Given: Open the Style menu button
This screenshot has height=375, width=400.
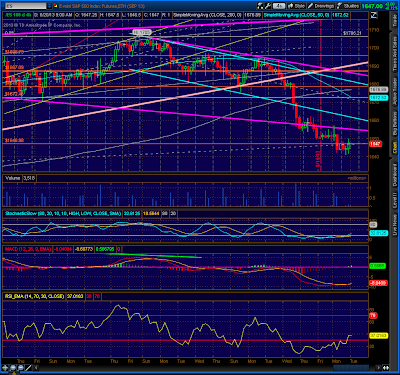Looking at the screenshot, I should (x=296, y=6).
